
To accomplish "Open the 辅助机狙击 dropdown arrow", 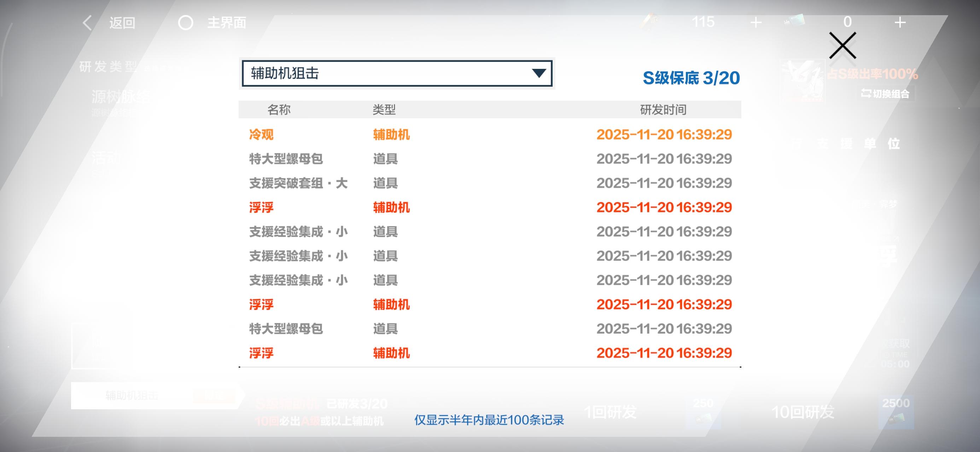I will [x=539, y=73].
